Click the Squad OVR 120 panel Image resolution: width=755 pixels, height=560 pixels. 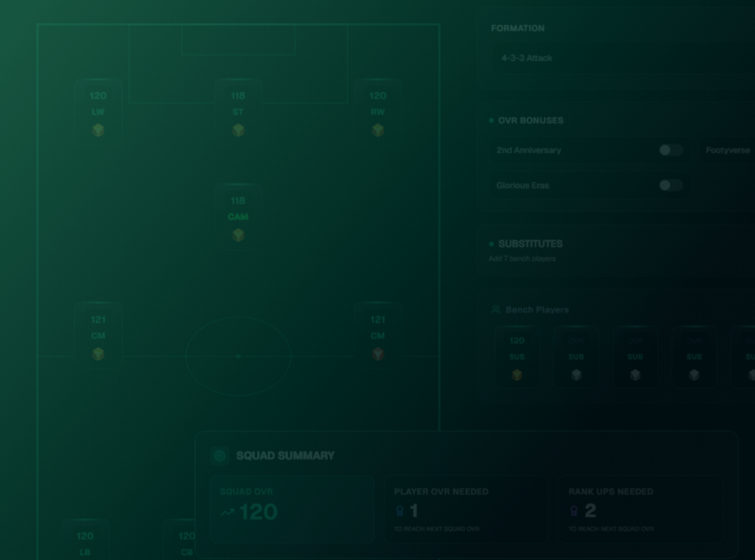[x=292, y=509]
